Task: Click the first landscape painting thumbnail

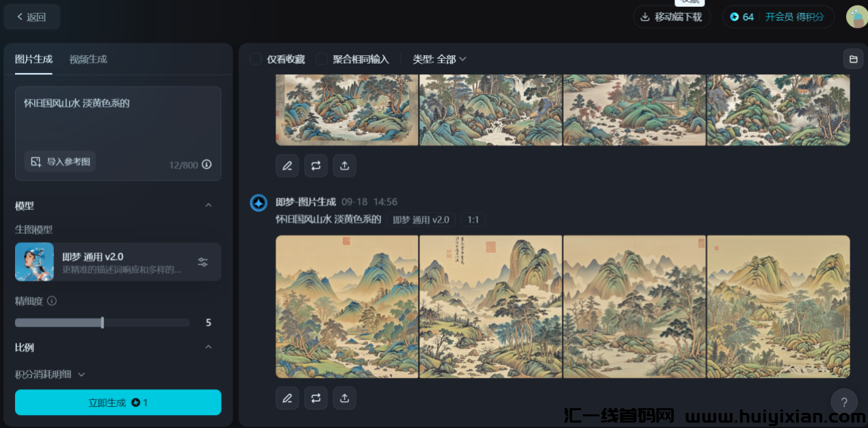Action: 346,306
